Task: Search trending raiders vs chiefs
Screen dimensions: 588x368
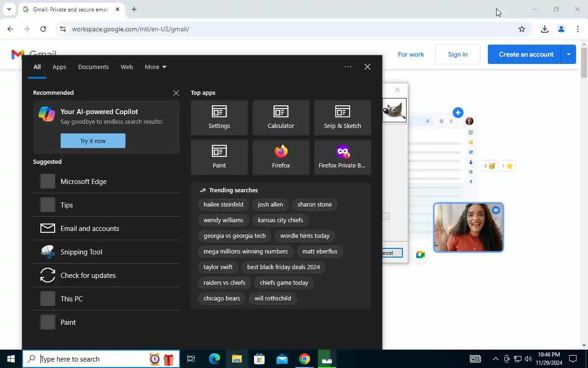Action: coord(225,282)
